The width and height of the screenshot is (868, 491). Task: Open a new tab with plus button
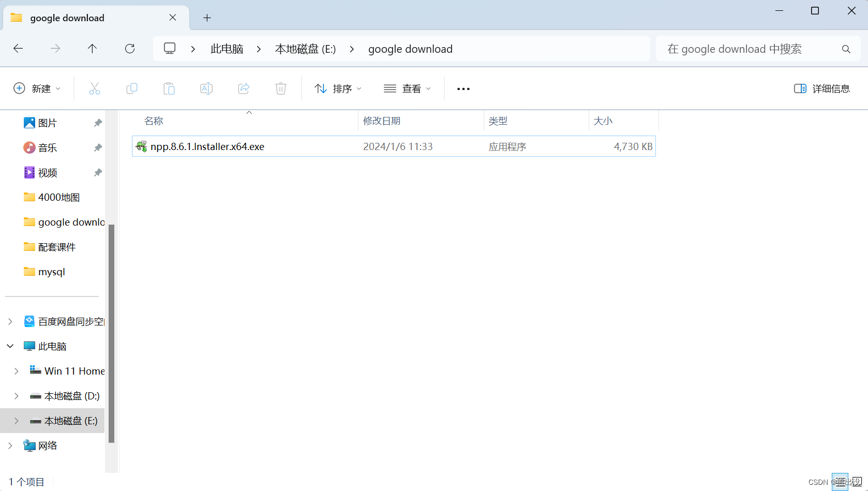(207, 18)
